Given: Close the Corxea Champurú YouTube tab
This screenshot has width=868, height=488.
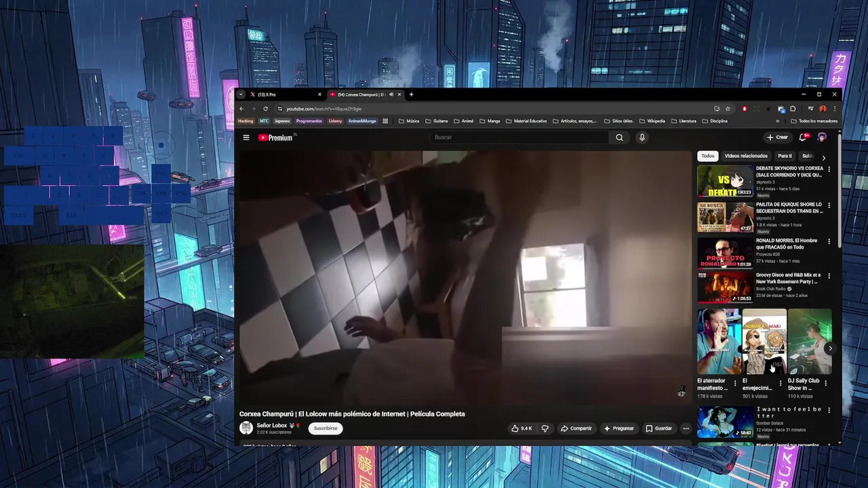Looking at the screenshot, I should coord(400,94).
